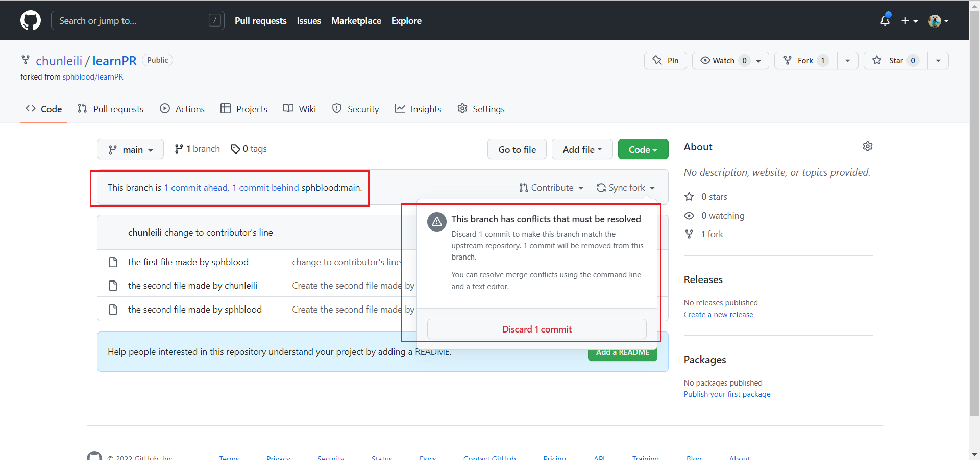Open the 1 commit behind link

[x=265, y=188]
